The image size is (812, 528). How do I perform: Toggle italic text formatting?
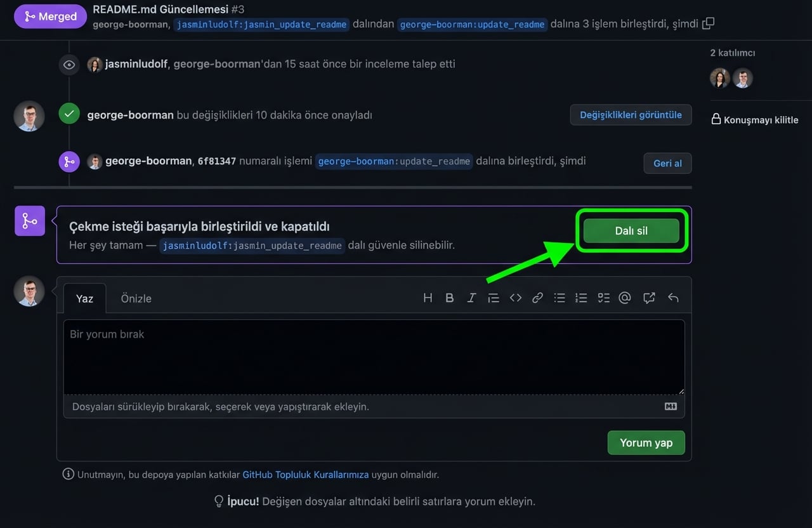pos(471,298)
